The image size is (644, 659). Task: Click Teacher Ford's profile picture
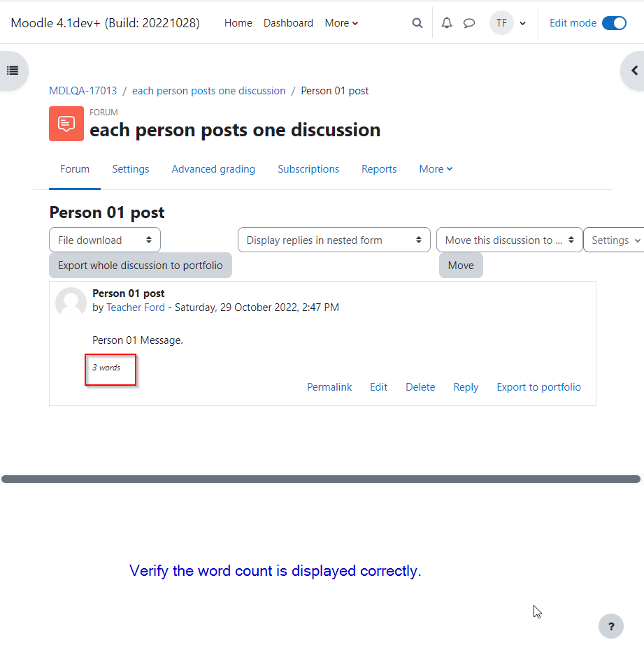71,302
